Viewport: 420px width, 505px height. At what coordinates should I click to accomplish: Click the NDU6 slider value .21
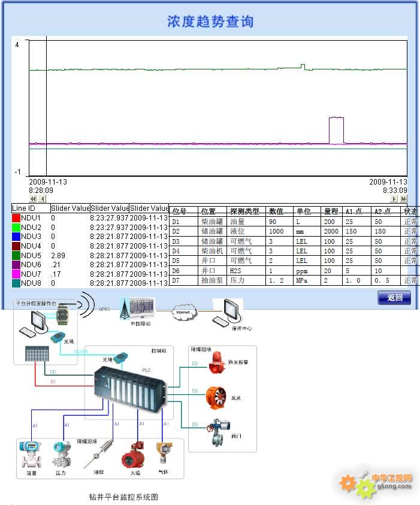pyautogui.click(x=56, y=265)
